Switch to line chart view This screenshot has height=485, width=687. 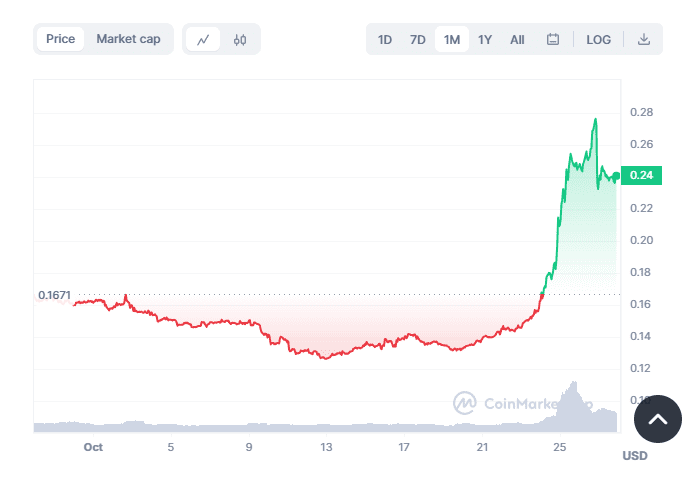203,40
